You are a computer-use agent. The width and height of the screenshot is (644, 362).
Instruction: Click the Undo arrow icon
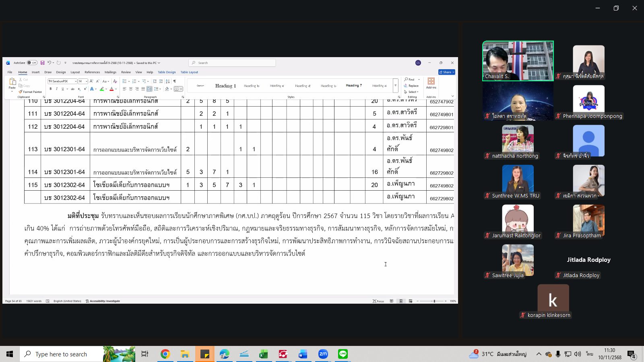[x=49, y=63]
